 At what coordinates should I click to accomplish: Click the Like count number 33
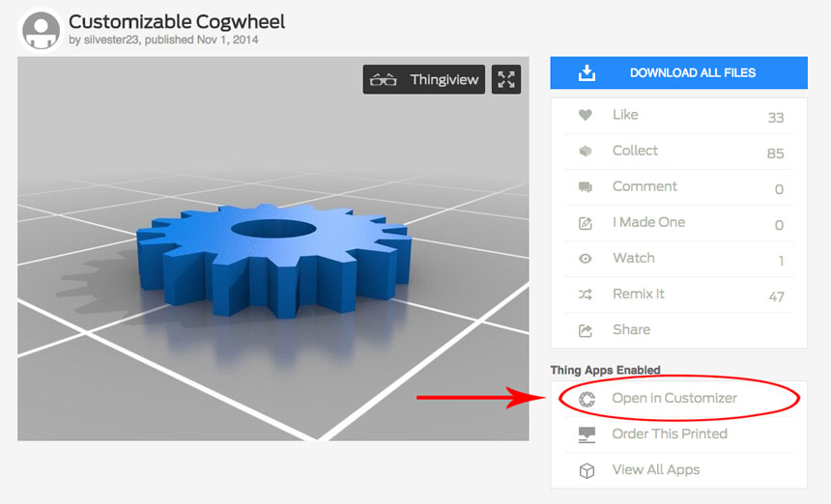(775, 118)
